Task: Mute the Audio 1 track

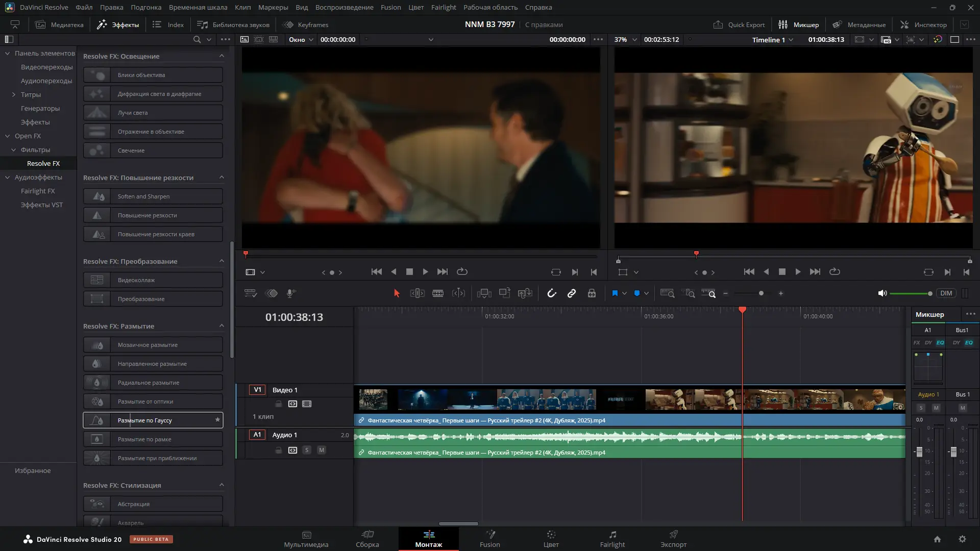Action: point(322,450)
